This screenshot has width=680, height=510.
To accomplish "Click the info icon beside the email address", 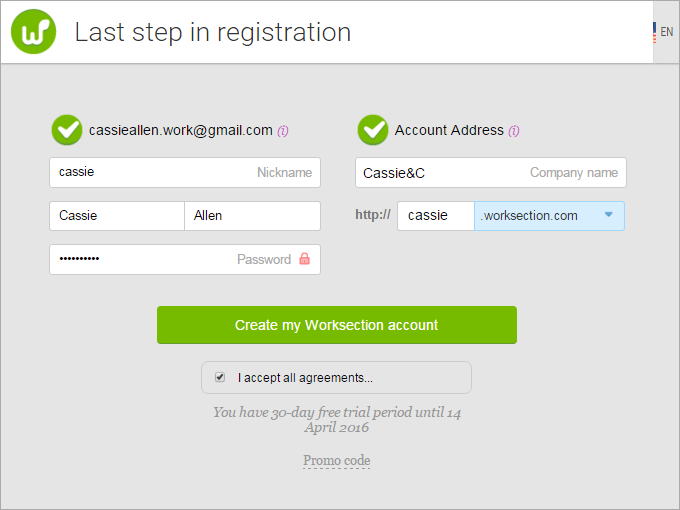I will point(283,131).
